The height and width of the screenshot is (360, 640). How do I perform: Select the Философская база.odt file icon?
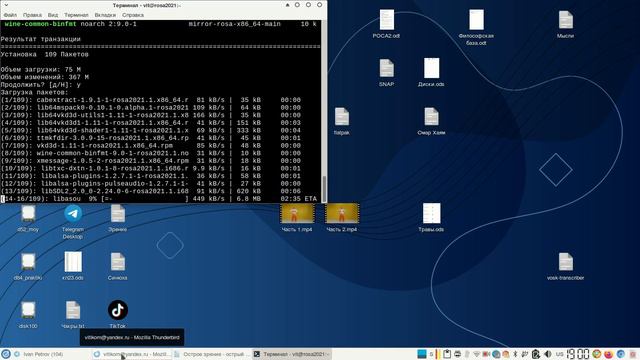click(476, 27)
